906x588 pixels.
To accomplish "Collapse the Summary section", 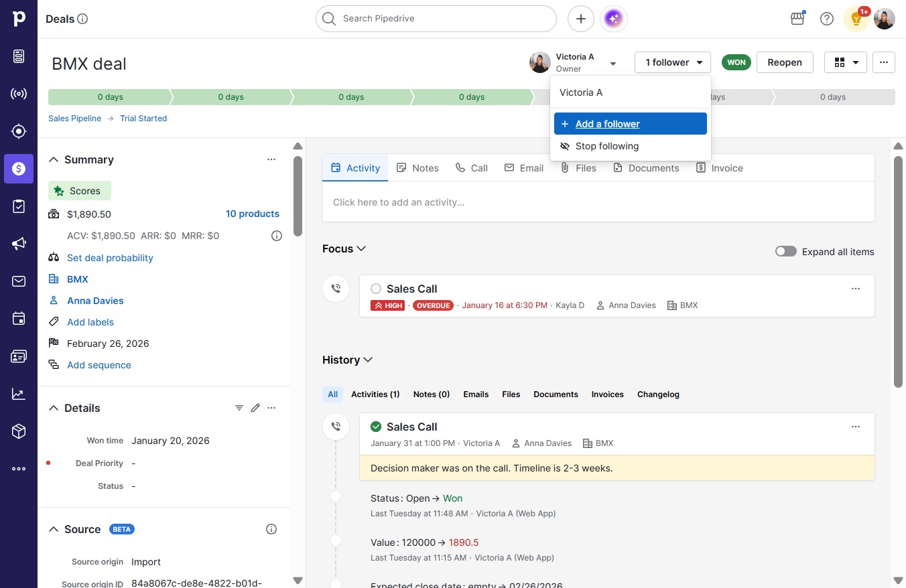I will (54, 159).
